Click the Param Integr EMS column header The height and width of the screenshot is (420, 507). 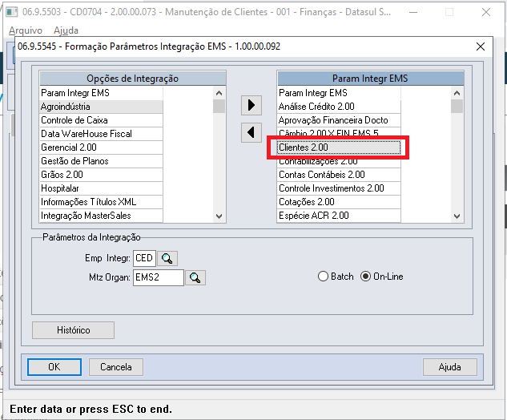[x=371, y=79]
